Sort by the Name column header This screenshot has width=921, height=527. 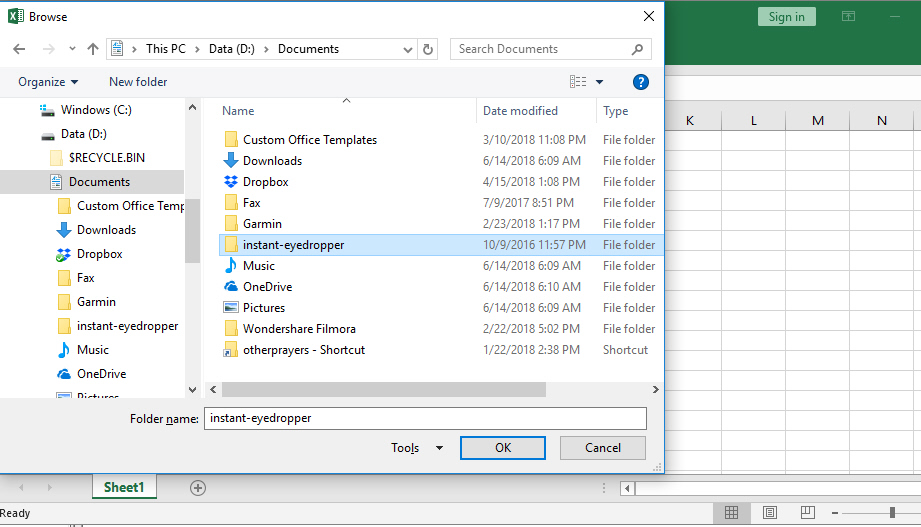pyautogui.click(x=238, y=111)
